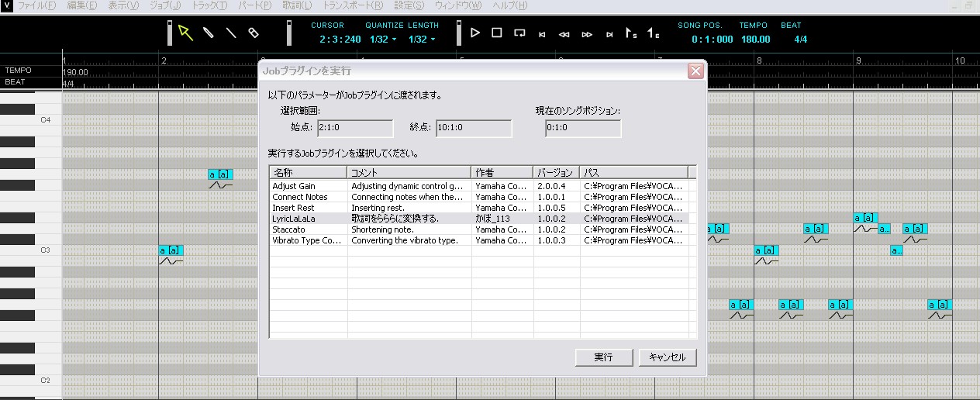The width and height of the screenshot is (980, 400).
Task: Open the 表示(V) menu
Action: [x=123, y=5]
